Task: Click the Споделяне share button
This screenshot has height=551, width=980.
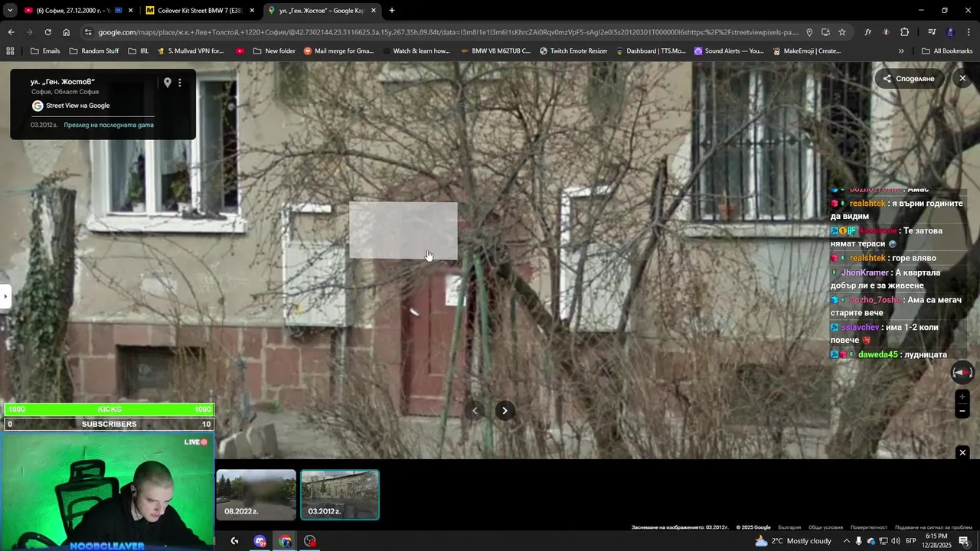Action: (909, 79)
